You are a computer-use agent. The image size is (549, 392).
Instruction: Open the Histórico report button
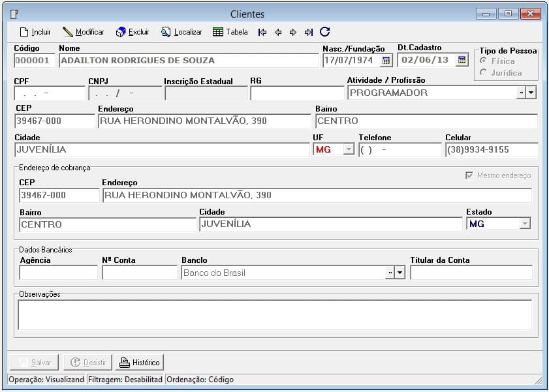click(x=139, y=362)
